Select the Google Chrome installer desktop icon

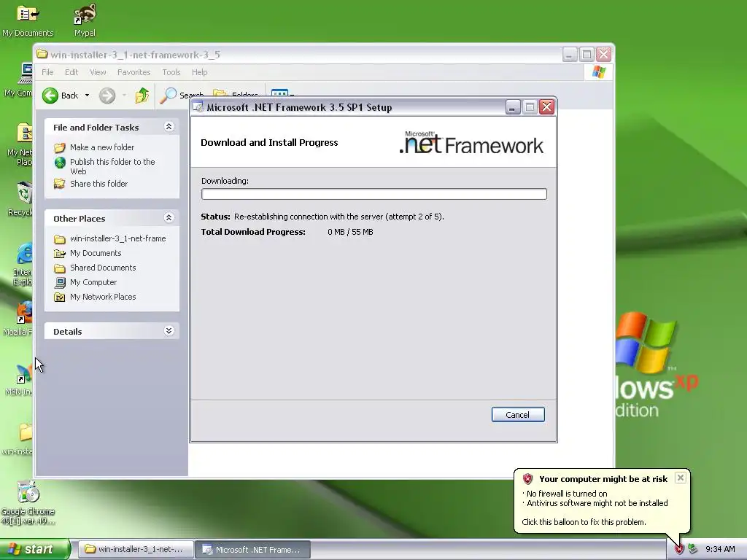pyautogui.click(x=28, y=502)
